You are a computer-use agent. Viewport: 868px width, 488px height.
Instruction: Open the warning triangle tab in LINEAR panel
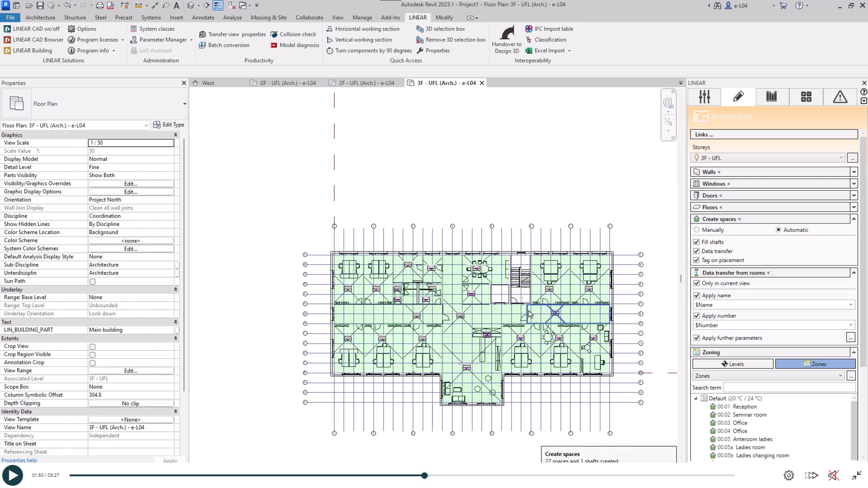coord(840,97)
